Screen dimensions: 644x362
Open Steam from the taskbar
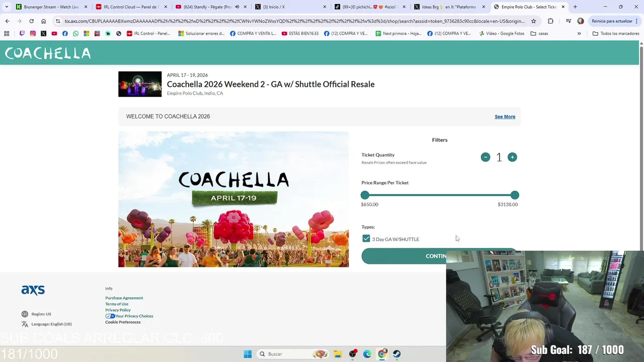tap(397, 354)
